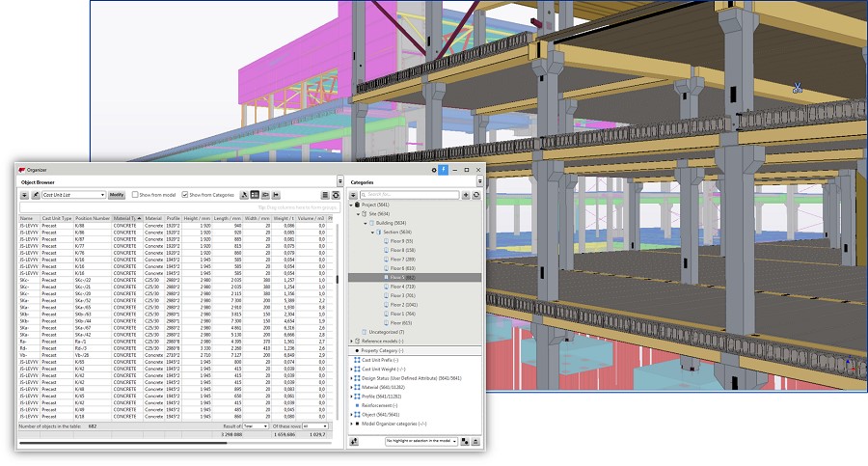This screenshot has height=466, width=868.
Task: Click Object Browser reload icon
Action: pos(336,195)
